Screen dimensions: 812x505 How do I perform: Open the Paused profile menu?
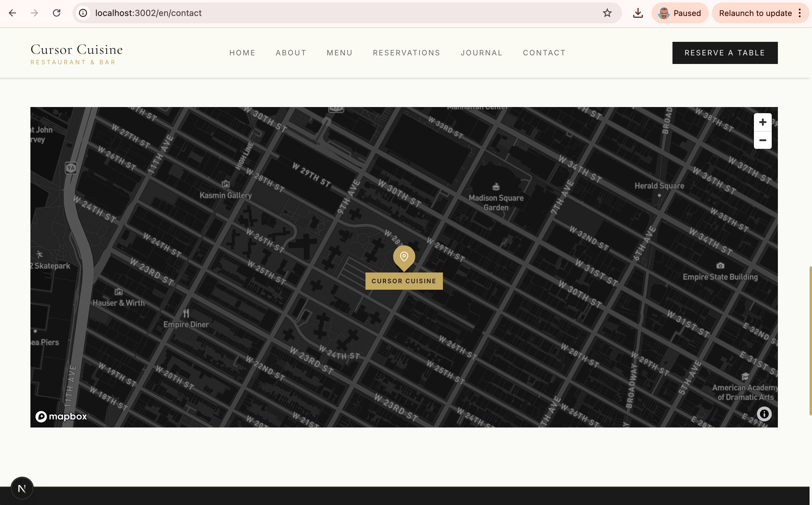pos(680,13)
